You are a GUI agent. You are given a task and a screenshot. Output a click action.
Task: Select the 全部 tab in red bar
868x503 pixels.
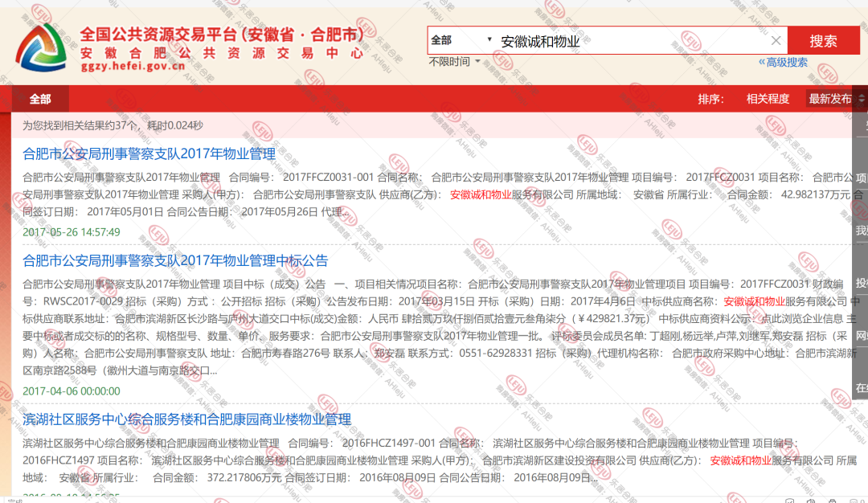(40, 99)
